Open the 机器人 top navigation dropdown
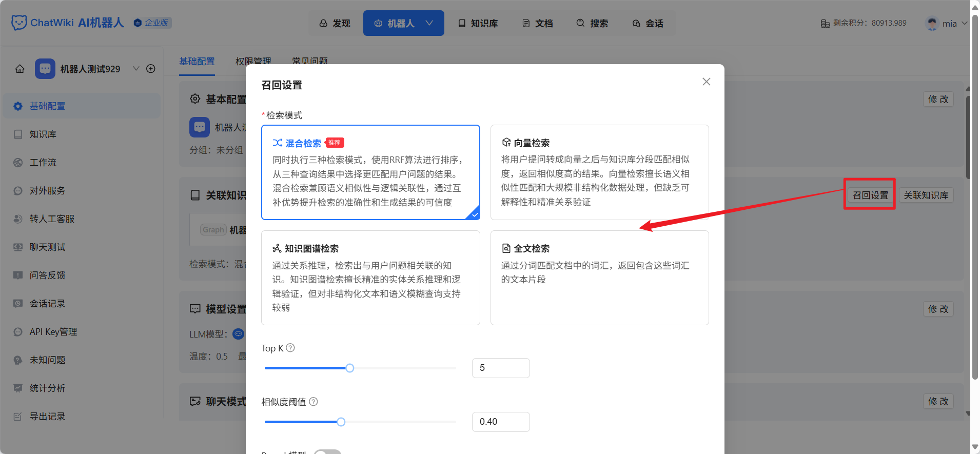Screen dimensions: 980x454 [x=404, y=23]
